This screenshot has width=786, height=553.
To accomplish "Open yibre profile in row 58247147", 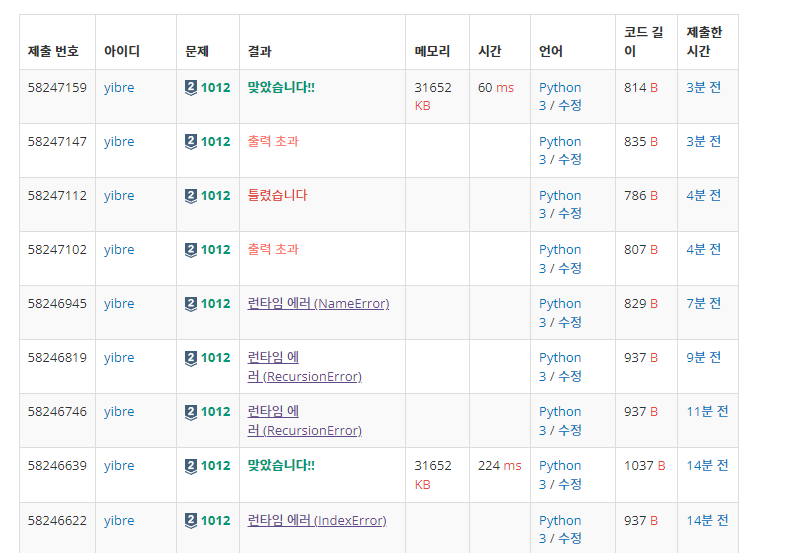I will pyautogui.click(x=119, y=142).
